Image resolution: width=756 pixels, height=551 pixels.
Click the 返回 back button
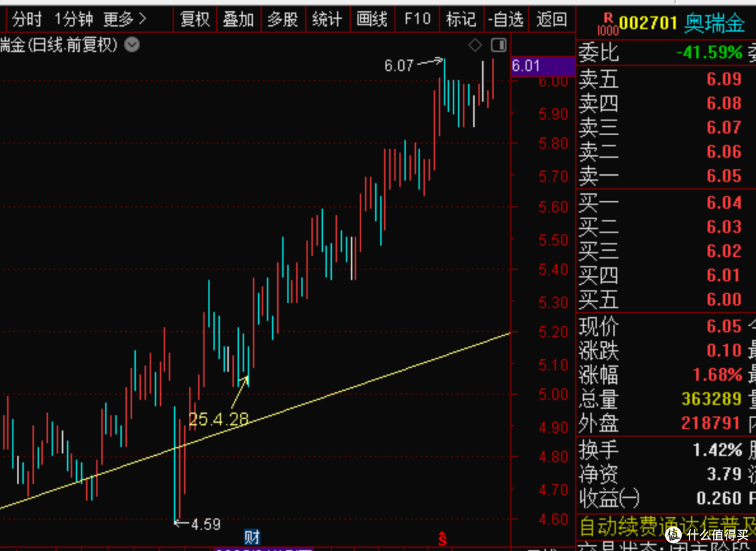tap(552, 20)
